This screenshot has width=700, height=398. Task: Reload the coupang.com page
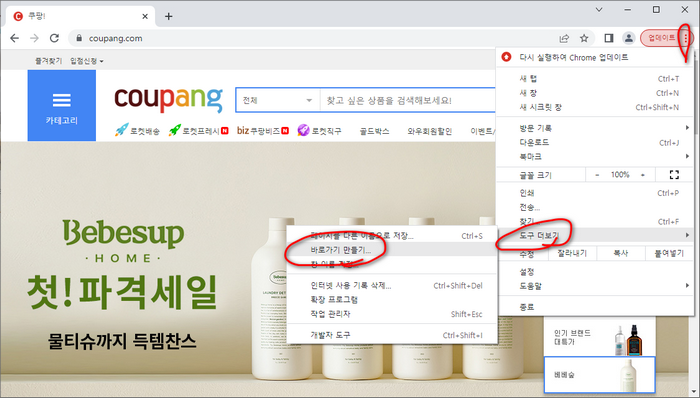54,38
